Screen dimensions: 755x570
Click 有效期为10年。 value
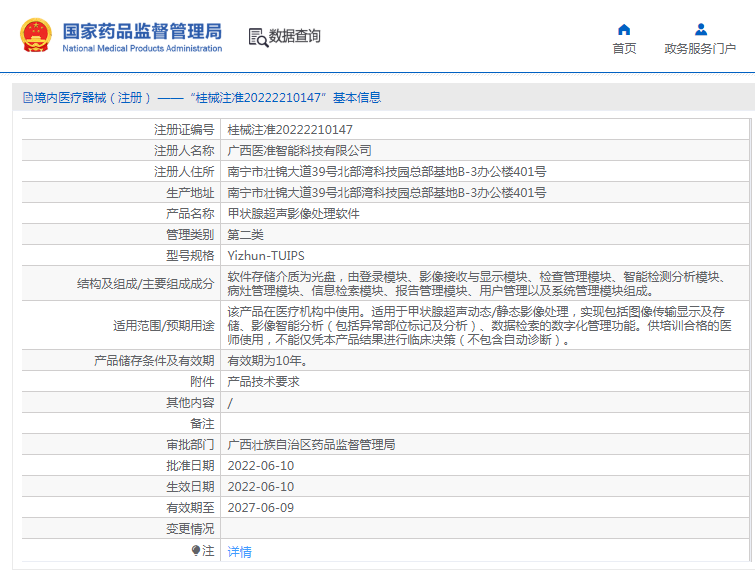267,361
